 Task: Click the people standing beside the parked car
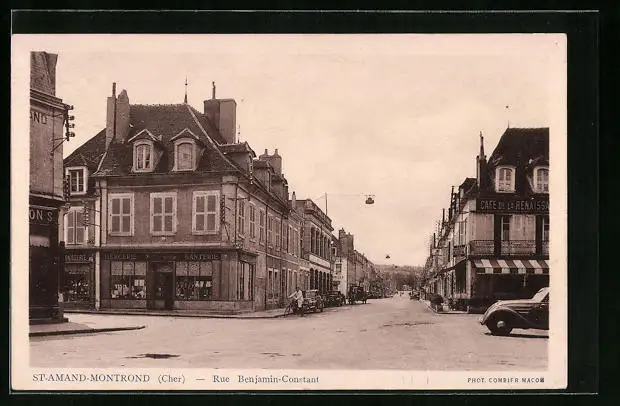pyautogui.click(x=296, y=301)
